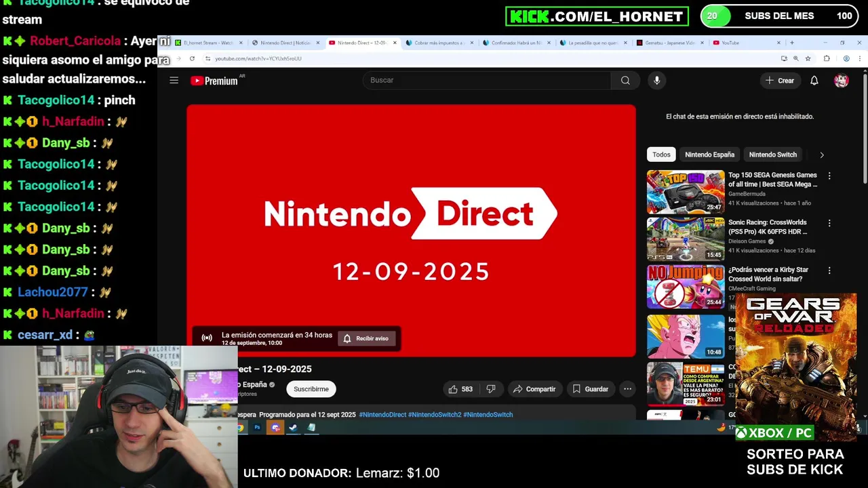Open the Vegeta 10:48 video thumbnail

click(x=686, y=336)
